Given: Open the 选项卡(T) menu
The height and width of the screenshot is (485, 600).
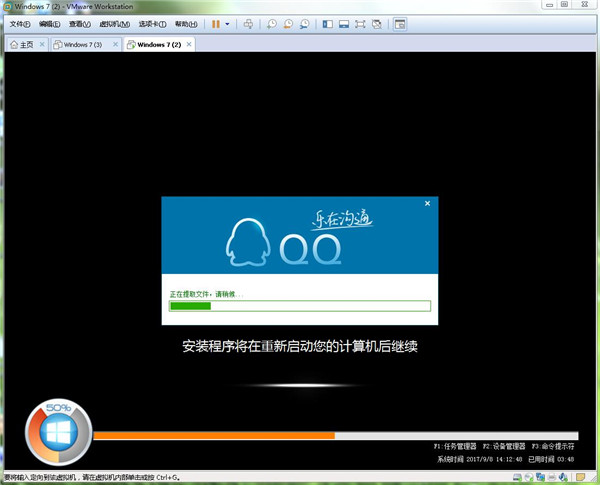Looking at the screenshot, I should coord(152,24).
